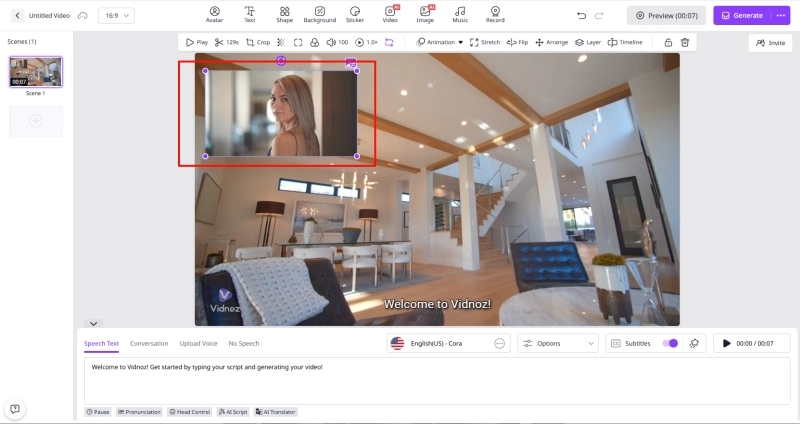Open the Generate more options ellipsis

click(781, 15)
